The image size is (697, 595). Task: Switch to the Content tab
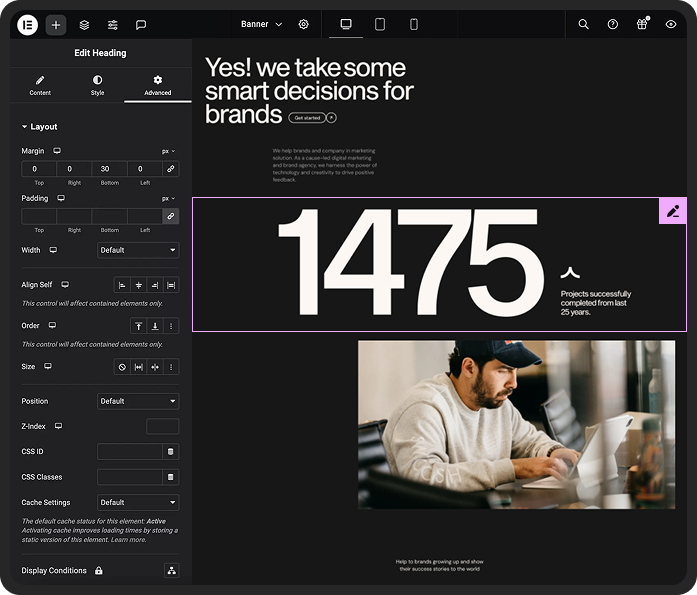40,85
